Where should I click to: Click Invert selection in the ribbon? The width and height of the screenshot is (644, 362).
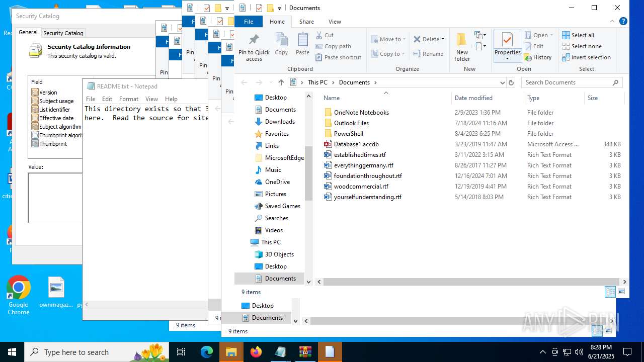click(x=586, y=57)
